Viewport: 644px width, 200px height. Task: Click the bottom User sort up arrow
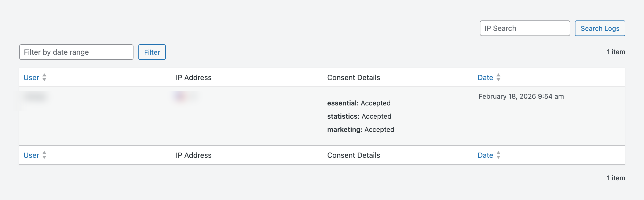coord(44,153)
